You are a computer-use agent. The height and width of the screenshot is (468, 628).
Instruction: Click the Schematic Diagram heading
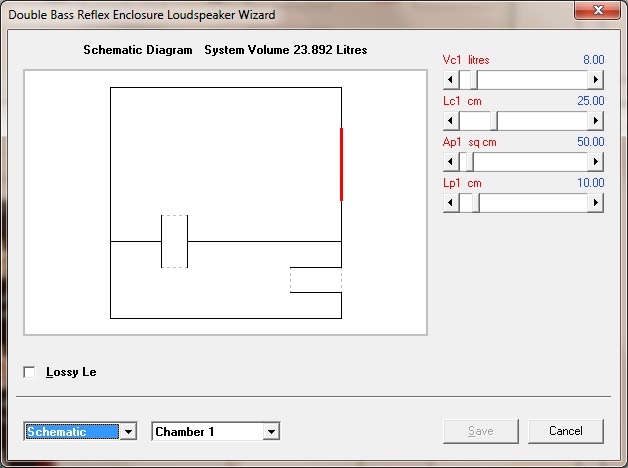pos(138,50)
